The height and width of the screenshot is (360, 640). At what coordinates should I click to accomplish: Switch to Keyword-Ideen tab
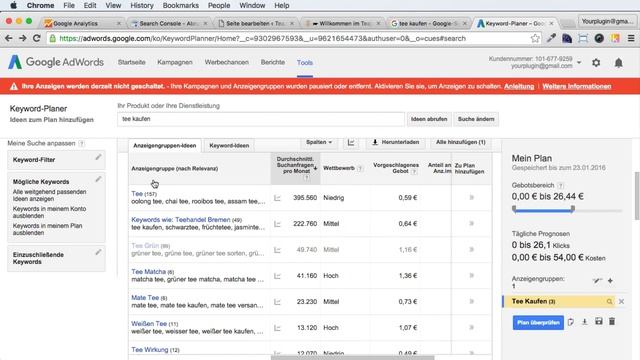pyautogui.click(x=229, y=146)
